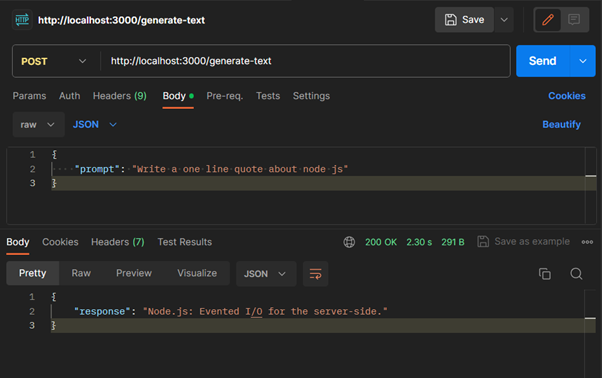The width and height of the screenshot is (602, 378).
Task: Click the request title http://localhost:3000/generate-text
Action: [x=121, y=20]
